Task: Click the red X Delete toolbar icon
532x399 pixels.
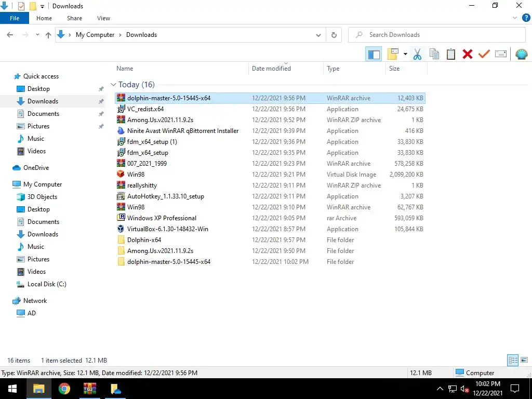Action: click(x=468, y=54)
